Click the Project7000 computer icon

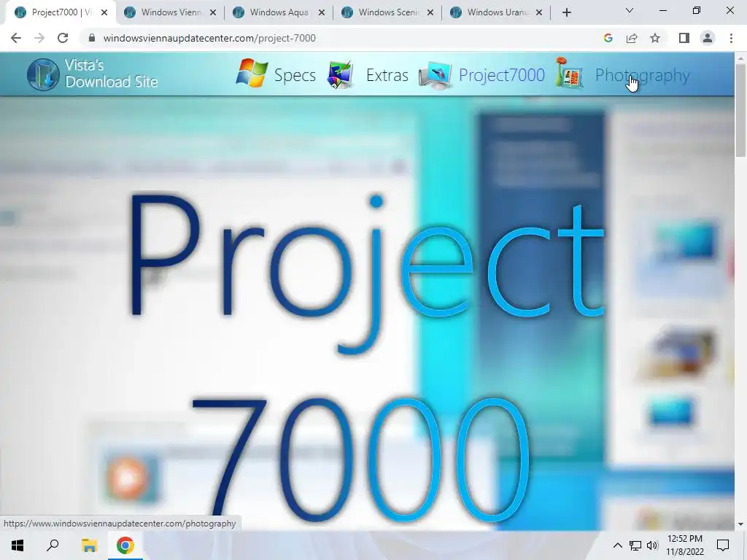point(435,76)
